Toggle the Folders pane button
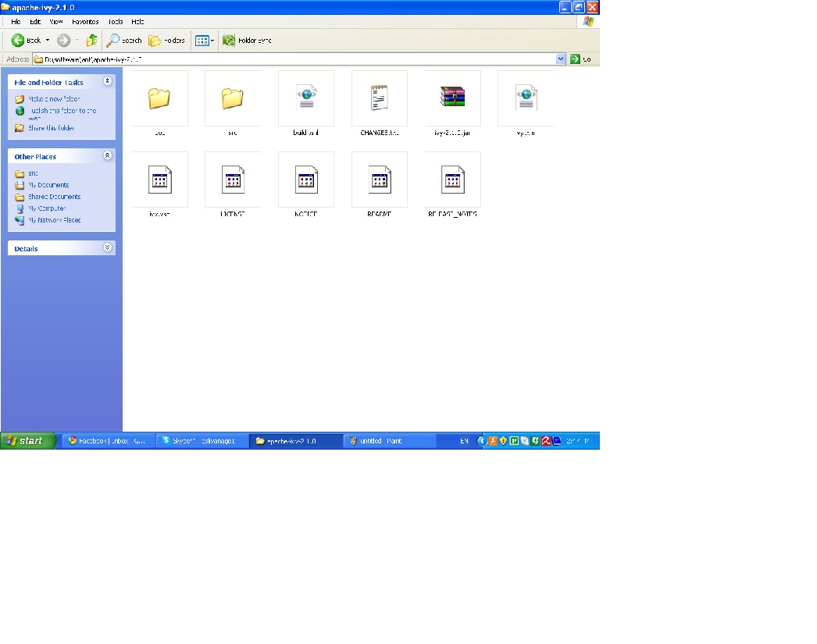 click(x=166, y=40)
